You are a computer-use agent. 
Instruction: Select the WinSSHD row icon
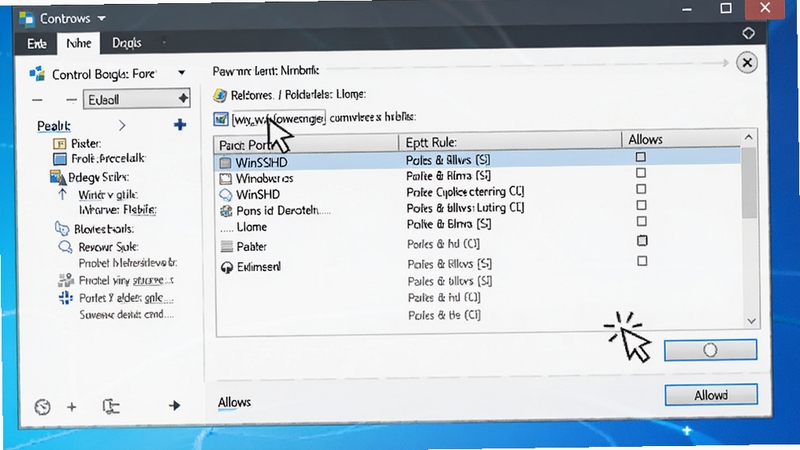point(225,163)
